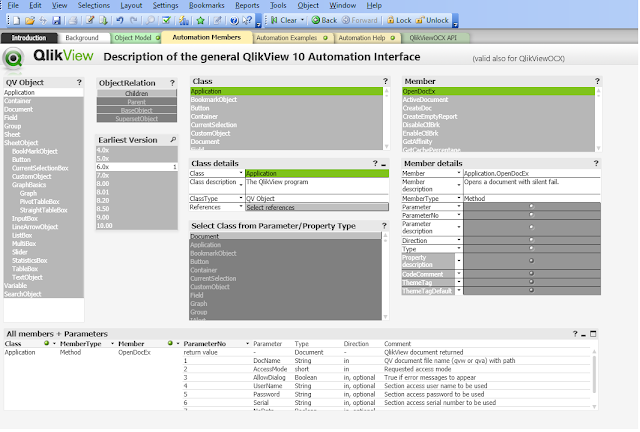640x432 pixels.
Task: Click the Select references button
Action: (317, 207)
